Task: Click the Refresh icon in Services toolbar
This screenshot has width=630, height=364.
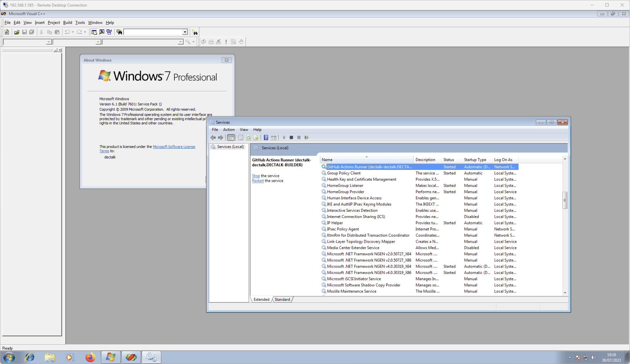Action: [249, 138]
